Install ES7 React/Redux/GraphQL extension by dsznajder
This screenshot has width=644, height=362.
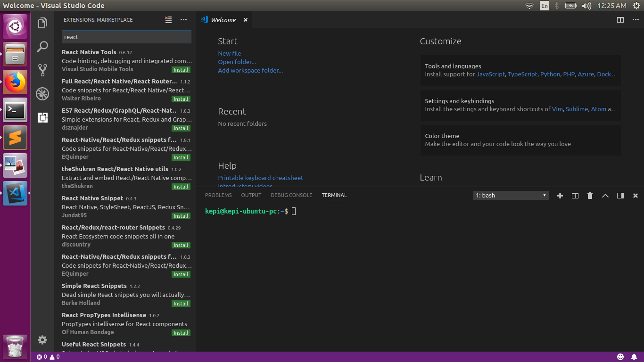pyautogui.click(x=181, y=128)
